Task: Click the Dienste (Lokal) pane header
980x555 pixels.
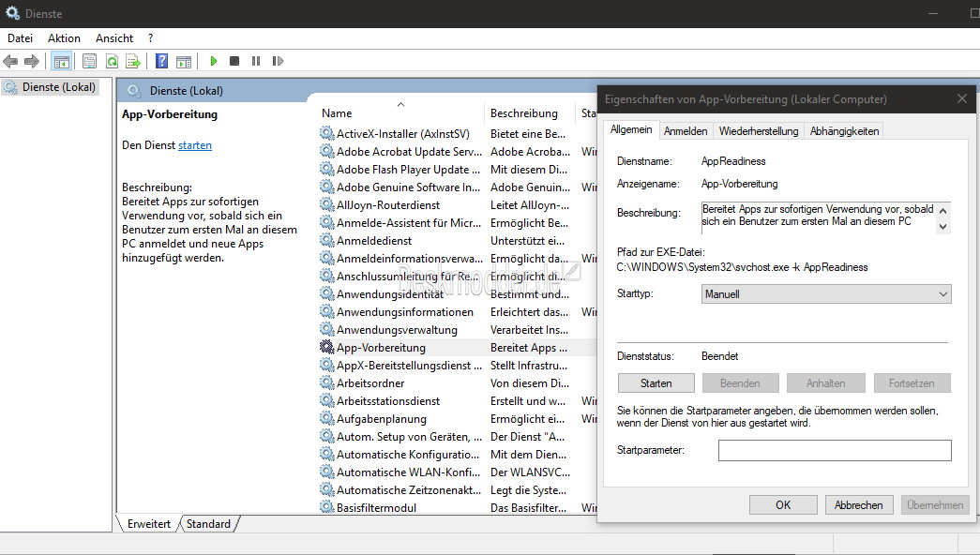Action: point(187,91)
